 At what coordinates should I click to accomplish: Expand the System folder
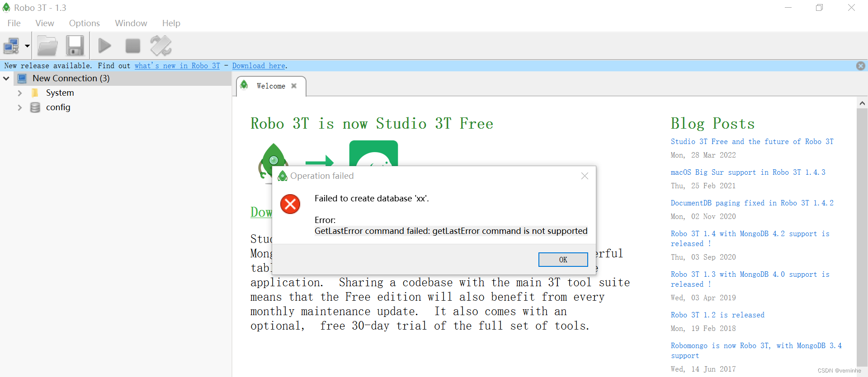[19, 93]
